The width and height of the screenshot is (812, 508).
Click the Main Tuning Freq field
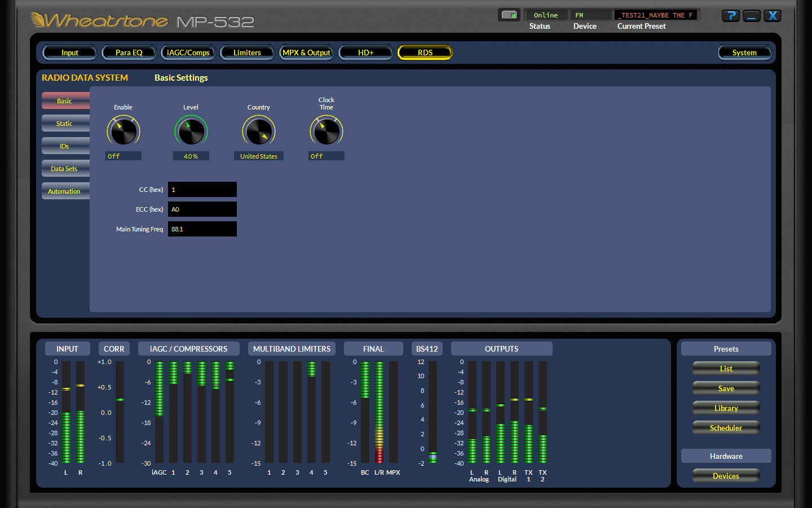click(202, 229)
